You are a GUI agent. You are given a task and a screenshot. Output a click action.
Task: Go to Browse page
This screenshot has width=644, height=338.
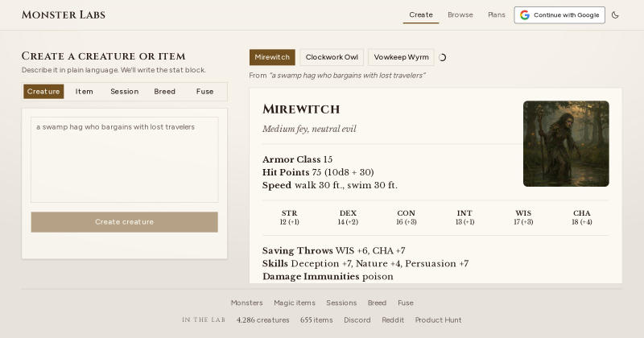[x=460, y=14]
